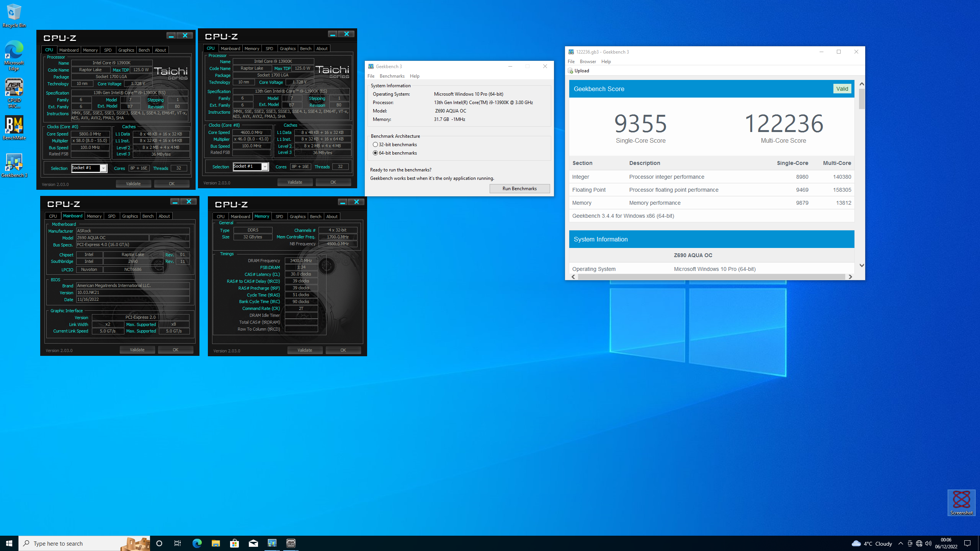Click DRAM Frequency 3400.0 MHz value

point(301,261)
